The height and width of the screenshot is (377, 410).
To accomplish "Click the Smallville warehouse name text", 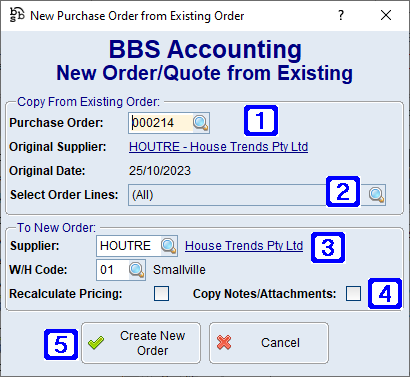I will coord(179,270).
